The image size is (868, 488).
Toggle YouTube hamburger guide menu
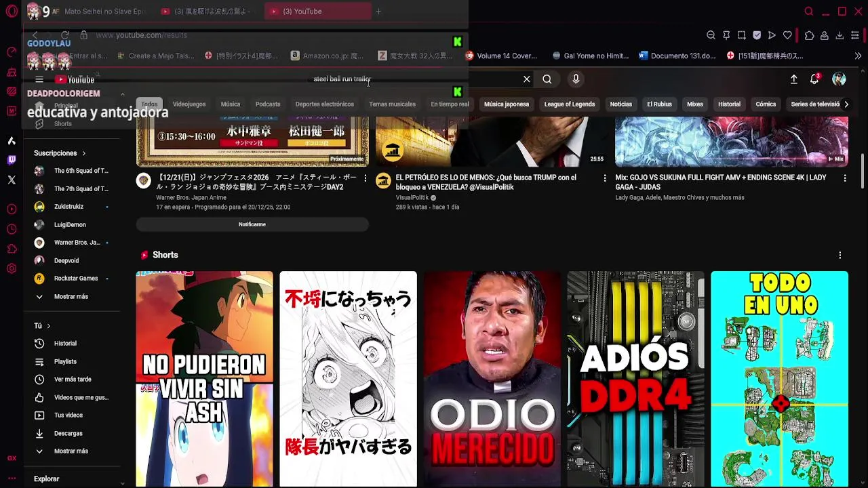coord(39,80)
